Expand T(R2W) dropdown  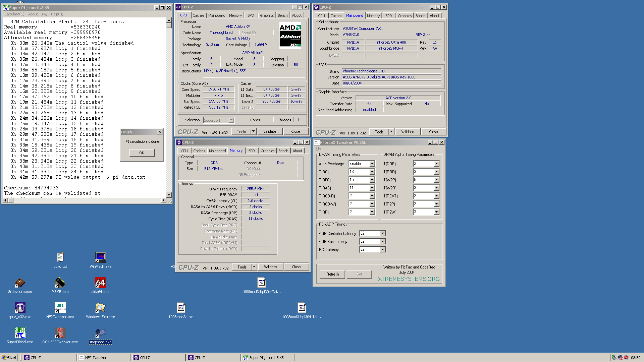tap(436, 212)
